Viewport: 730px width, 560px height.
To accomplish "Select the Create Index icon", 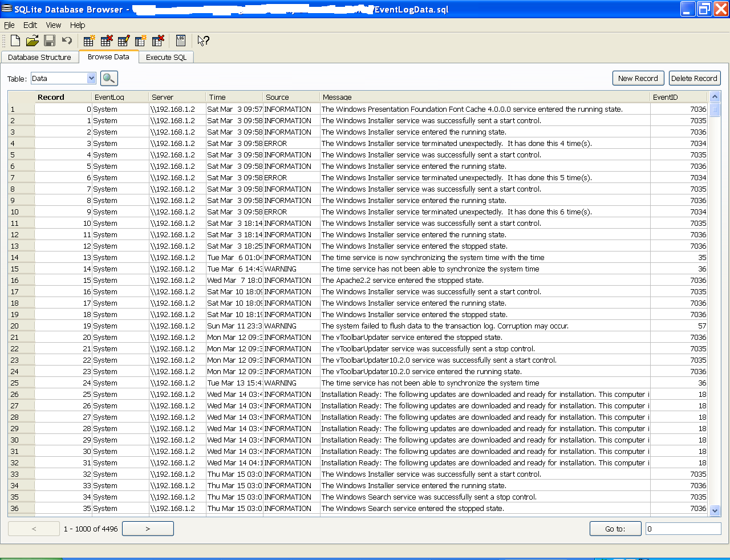I will click(140, 40).
